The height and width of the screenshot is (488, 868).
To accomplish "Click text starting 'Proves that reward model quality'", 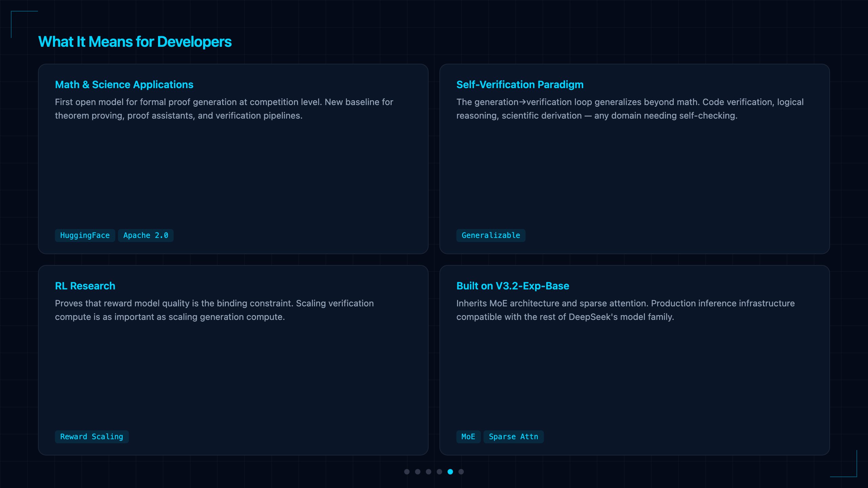I will 214,310.
